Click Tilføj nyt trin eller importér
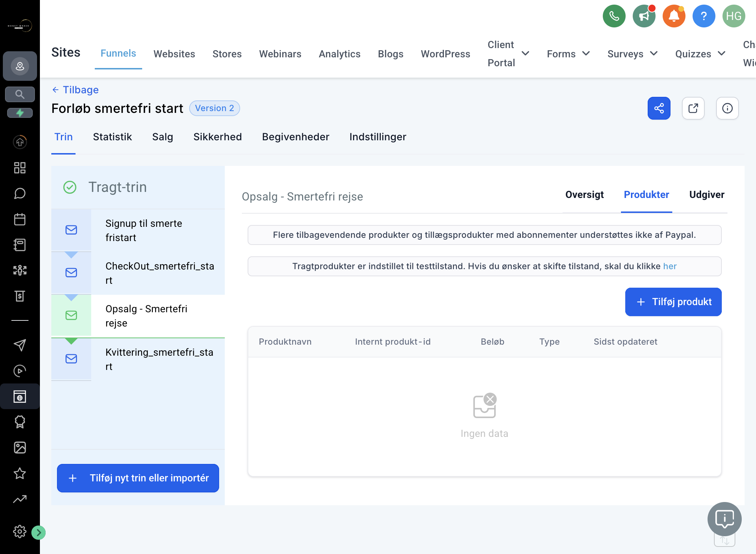Screen dimensions: 756x554 click(x=138, y=478)
